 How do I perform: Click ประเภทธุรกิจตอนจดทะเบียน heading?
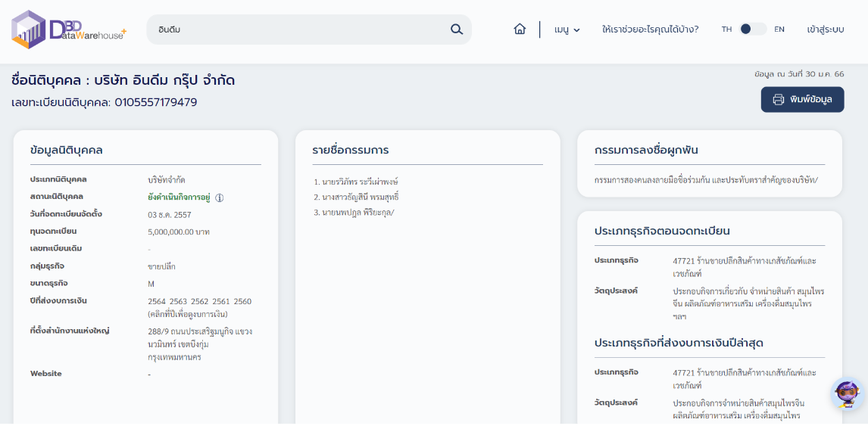point(662,231)
